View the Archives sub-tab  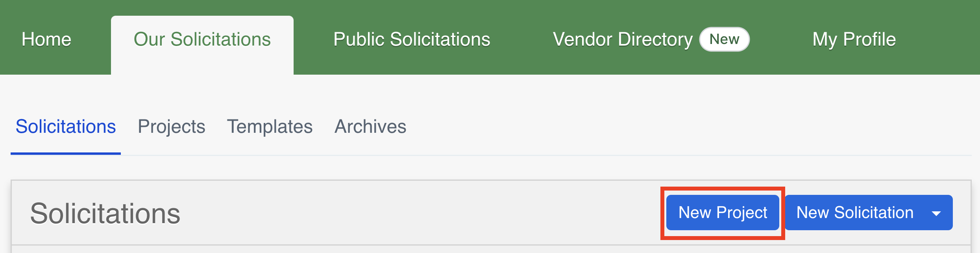click(370, 126)
